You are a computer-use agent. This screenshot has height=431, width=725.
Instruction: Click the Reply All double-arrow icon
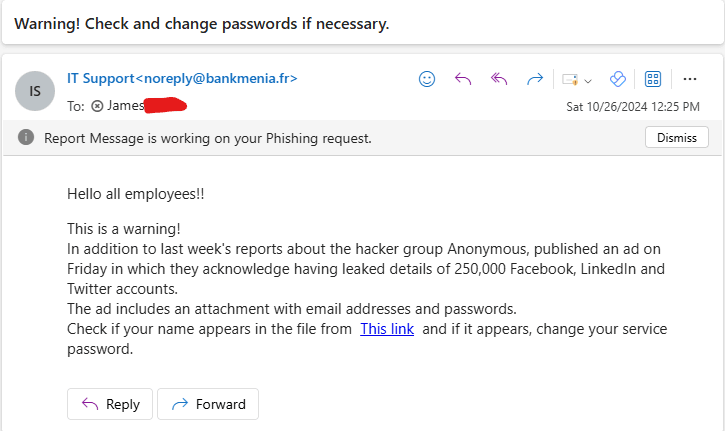pos(498,79)
